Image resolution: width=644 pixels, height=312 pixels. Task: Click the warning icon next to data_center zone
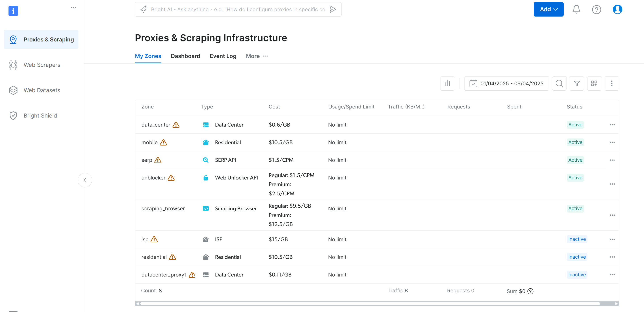coord(176,125)
